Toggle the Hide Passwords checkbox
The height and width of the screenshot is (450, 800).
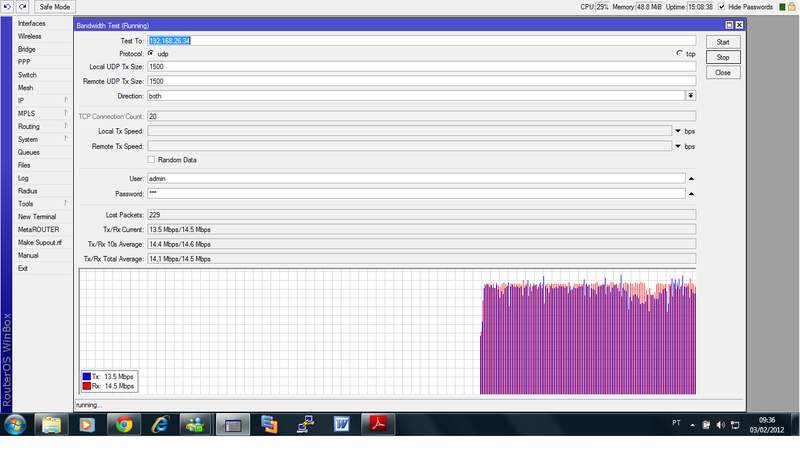[722, 7]
